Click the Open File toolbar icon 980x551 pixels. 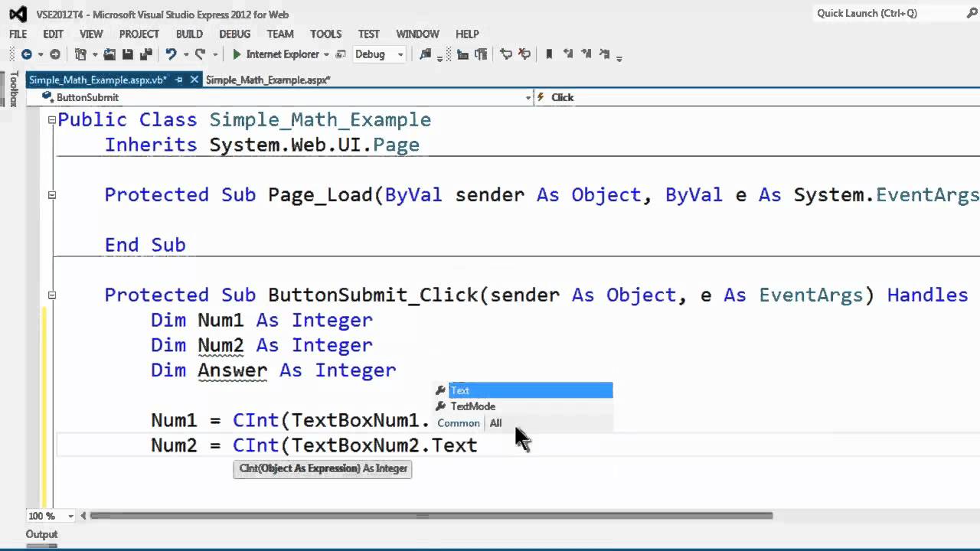(x=109, y=54)
